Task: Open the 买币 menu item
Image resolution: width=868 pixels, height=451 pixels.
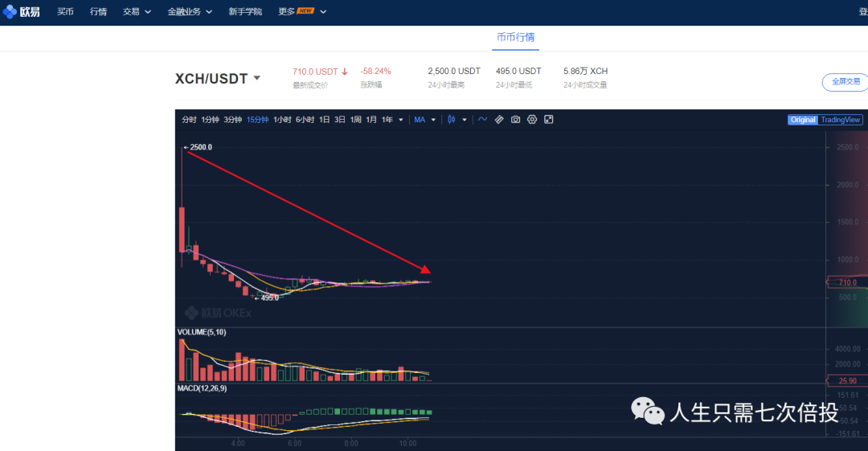Action: pyautogui.click(x=65, y=11)
